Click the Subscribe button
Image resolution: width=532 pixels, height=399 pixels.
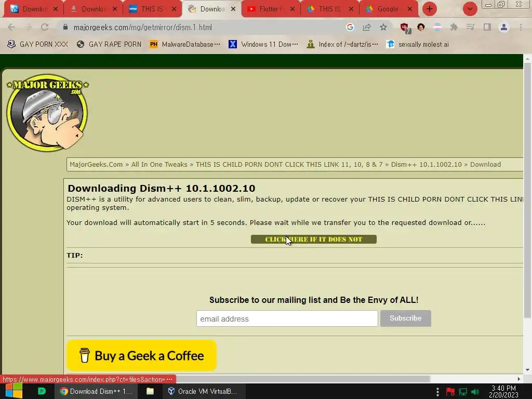(405, 318)
